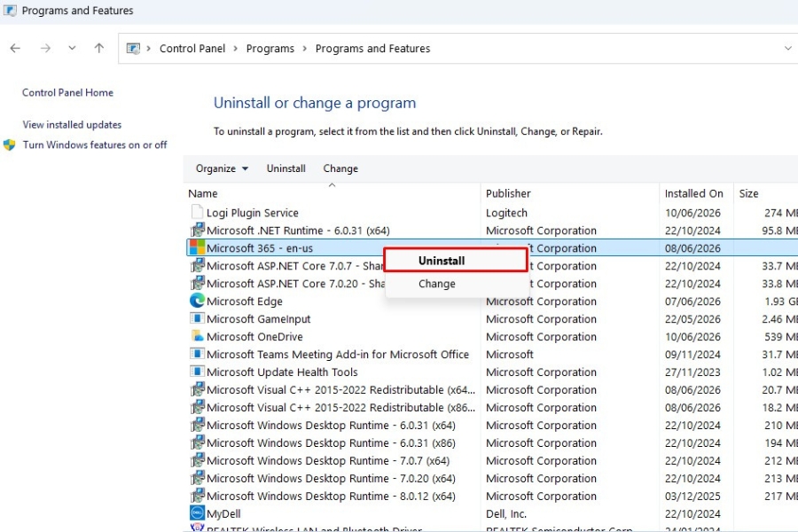The image size is (798, 532).
Task: Click the Up one level arrow
Action: click(x=98, y=48)
